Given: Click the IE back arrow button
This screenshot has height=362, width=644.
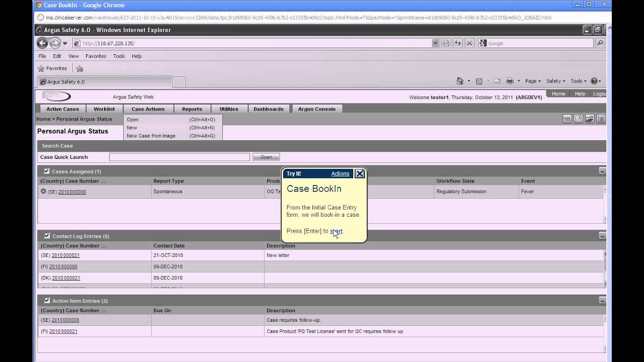Looking at the screenshot, I should coord(42,43).
